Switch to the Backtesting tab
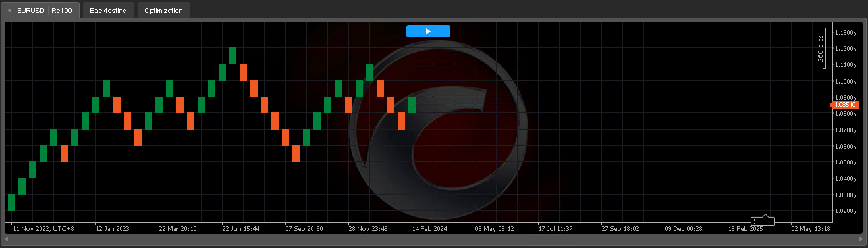Screen dimensions: 868x248 pyautogui.click(x=108, y=10)
